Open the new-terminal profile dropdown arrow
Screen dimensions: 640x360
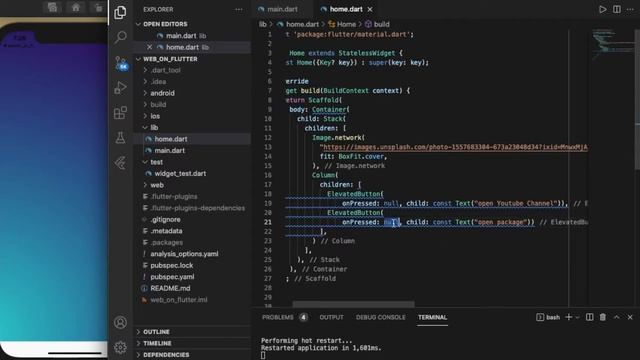tap(577, 318)
